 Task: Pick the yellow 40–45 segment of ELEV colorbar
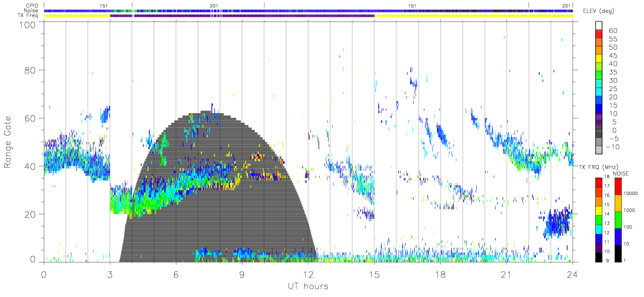599,59
